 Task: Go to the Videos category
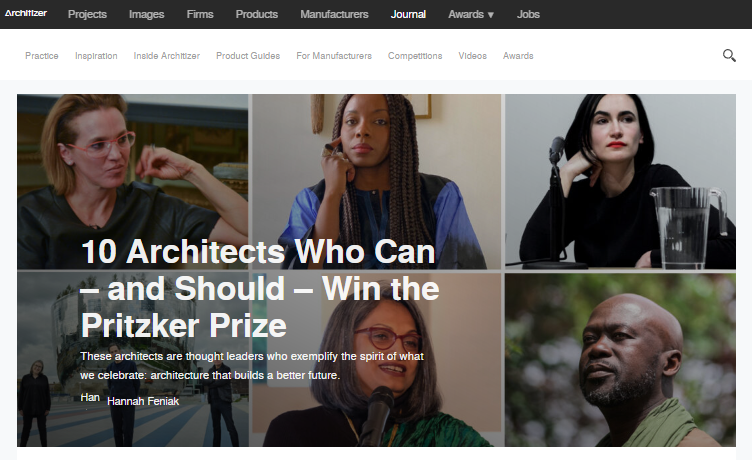coord(472,56)
